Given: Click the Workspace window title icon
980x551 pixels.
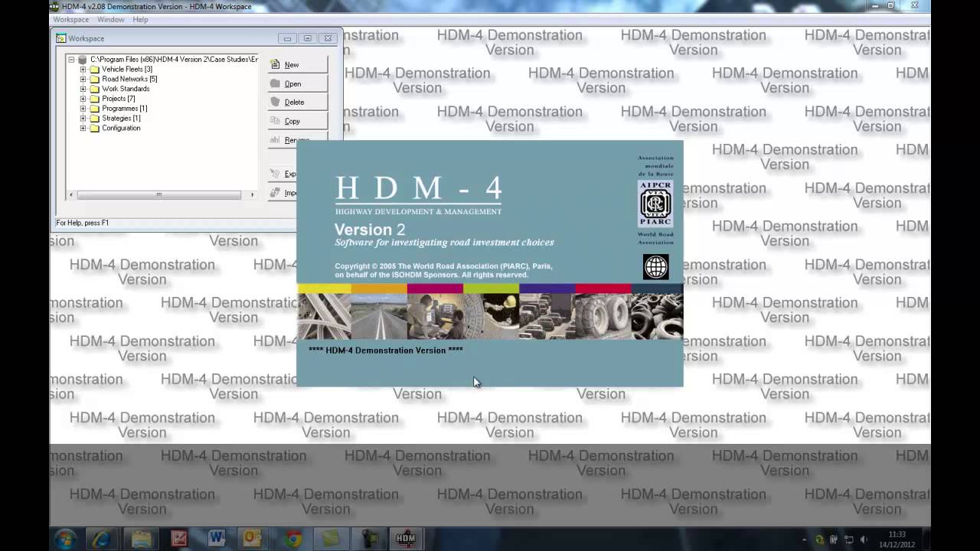Looking at the screenshot, I should coord(61,38).
